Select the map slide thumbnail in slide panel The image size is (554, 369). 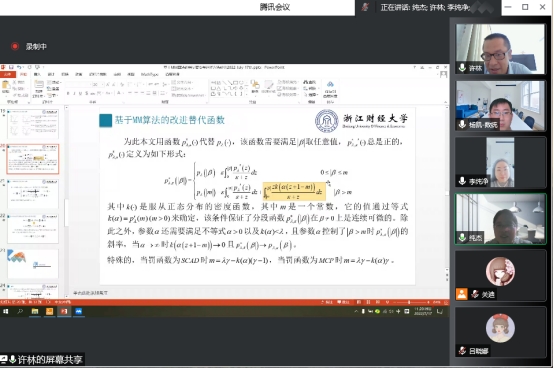coord(33,264)
